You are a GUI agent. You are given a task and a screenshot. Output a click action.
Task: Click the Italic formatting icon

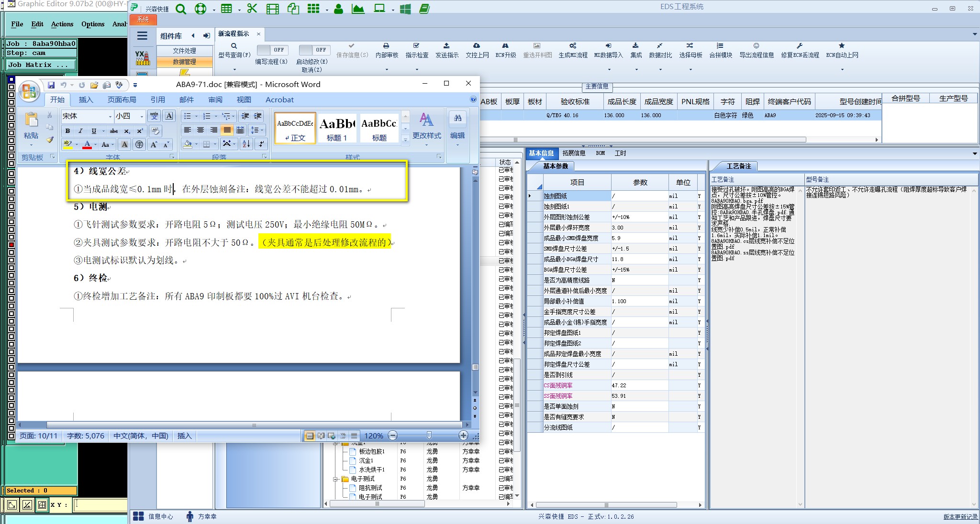point(80,131)
